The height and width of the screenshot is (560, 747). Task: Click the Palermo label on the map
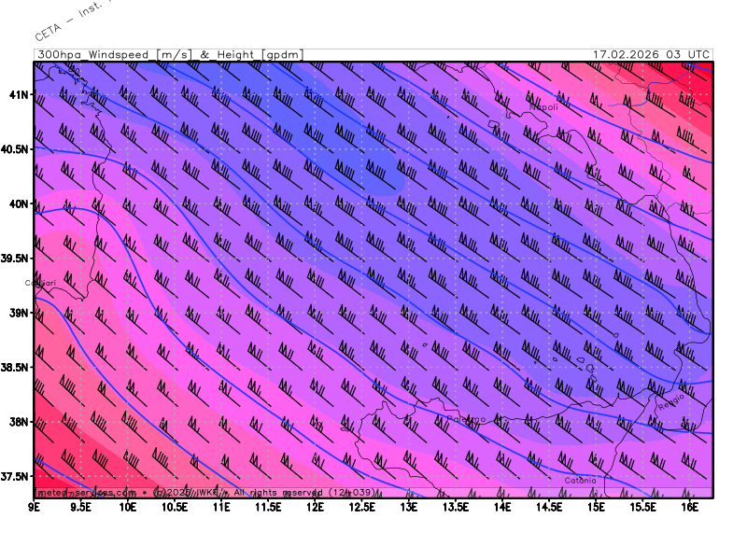click(x=466, y=420)
